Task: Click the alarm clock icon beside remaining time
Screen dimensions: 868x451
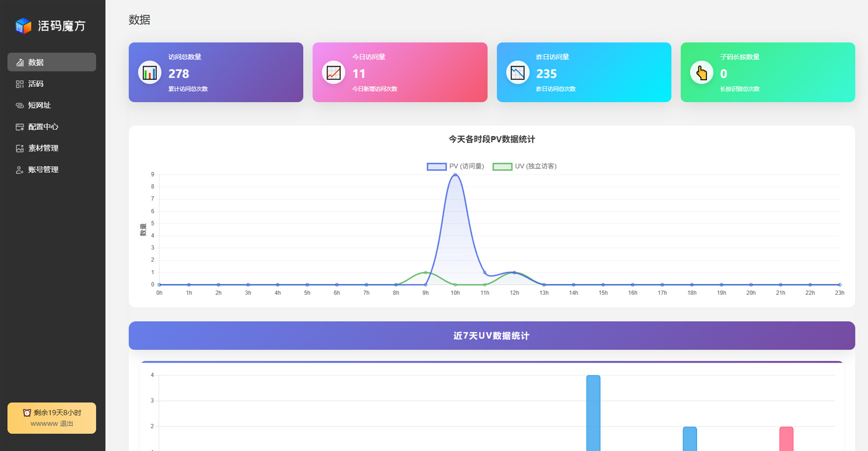Action: tap(27, 413)
